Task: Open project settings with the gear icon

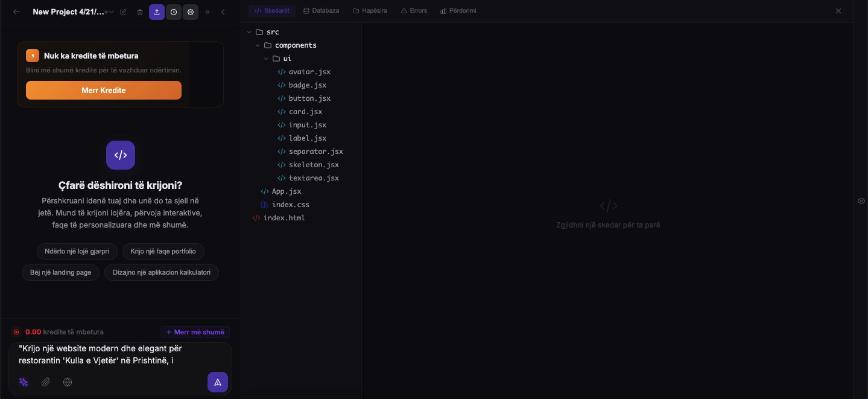Action: (x=191, y=11)
